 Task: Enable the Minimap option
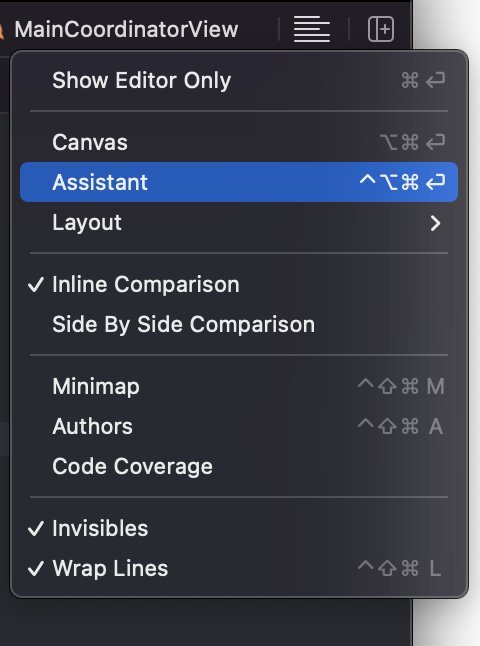tap(239, 386)
